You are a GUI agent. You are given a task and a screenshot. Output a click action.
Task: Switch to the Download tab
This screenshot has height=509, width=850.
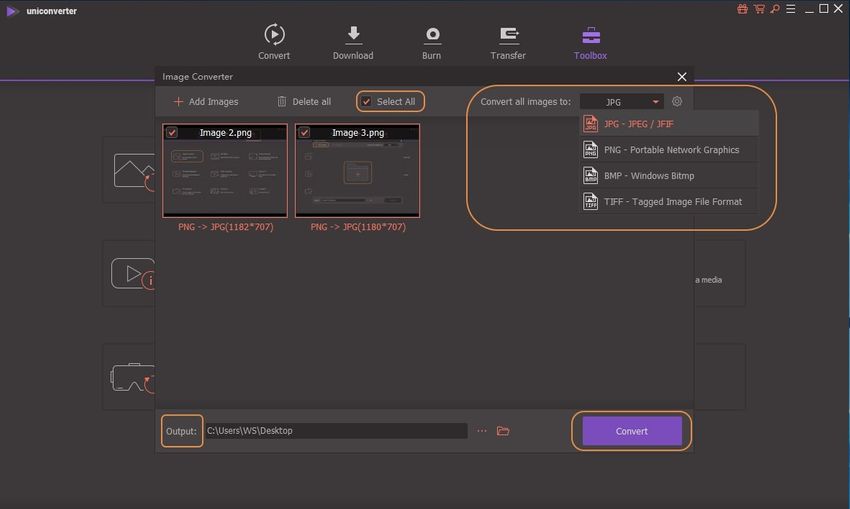[353, 43]
